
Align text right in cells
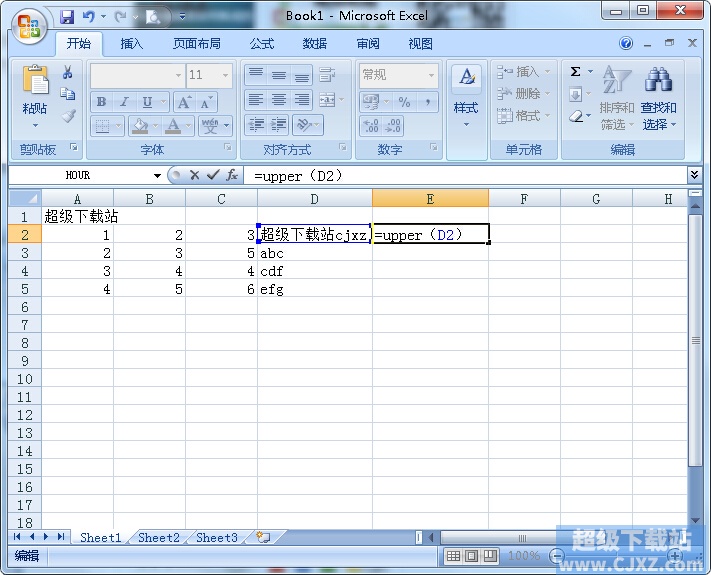coord(302,99)
